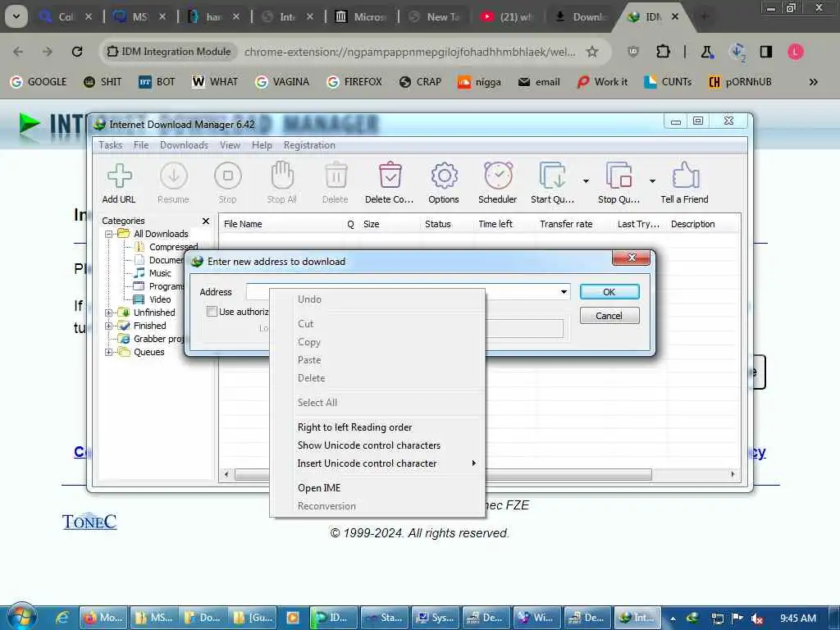Viewport: 840px width, 630px height.
Task: Click the taskbar clock showing 9:45 AM
Action: 798,619
